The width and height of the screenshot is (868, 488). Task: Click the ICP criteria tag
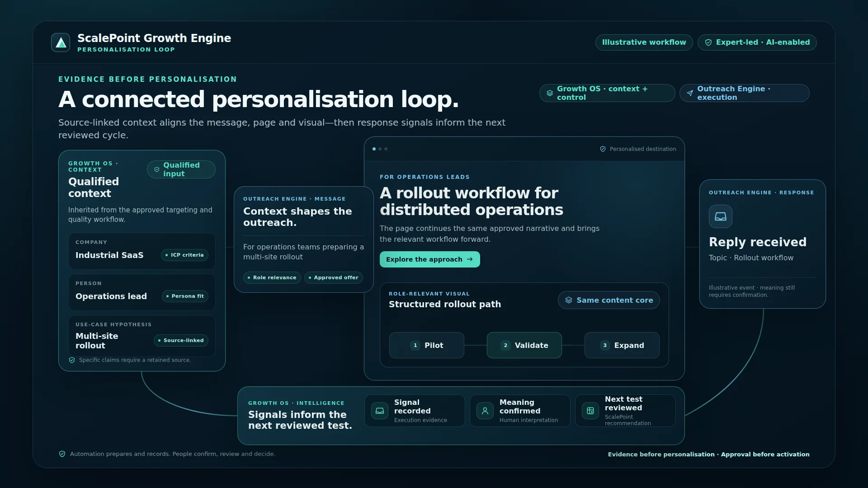(184, 255)
